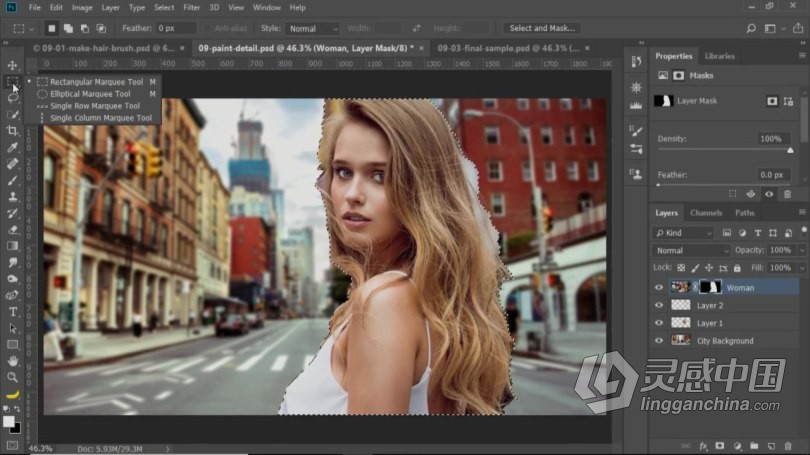This screenshot has height=455, width=810.
Task: Toggle lock image pixels brush icon
Action: coord(695,268)
